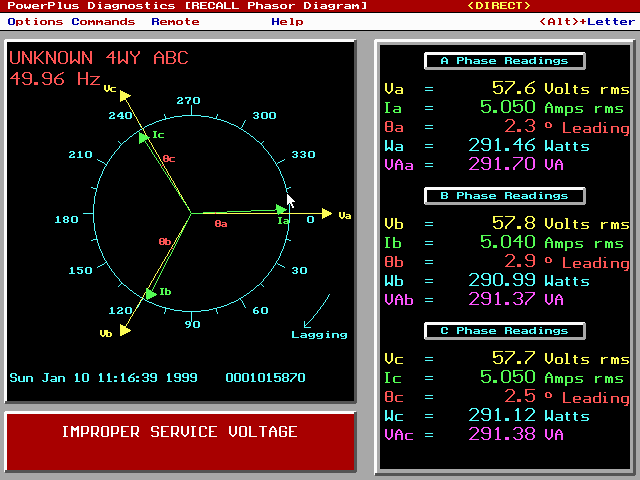Click the yellow Va phasor arrowhead

point(325,213)
